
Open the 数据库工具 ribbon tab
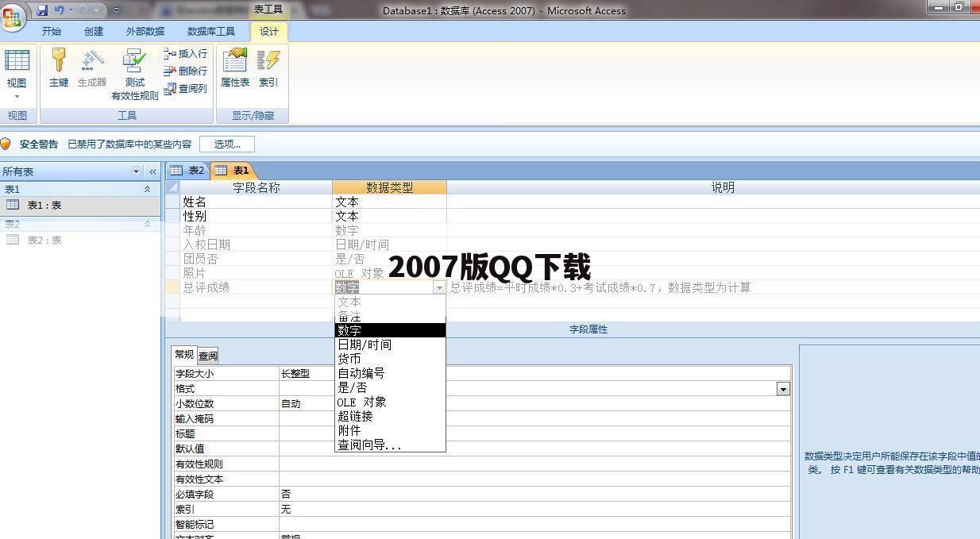[211, 32]
